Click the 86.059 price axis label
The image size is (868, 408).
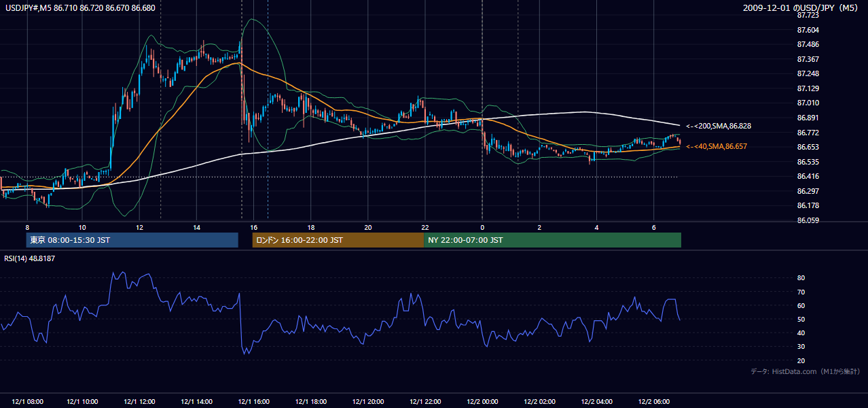(x=808, y=220)
